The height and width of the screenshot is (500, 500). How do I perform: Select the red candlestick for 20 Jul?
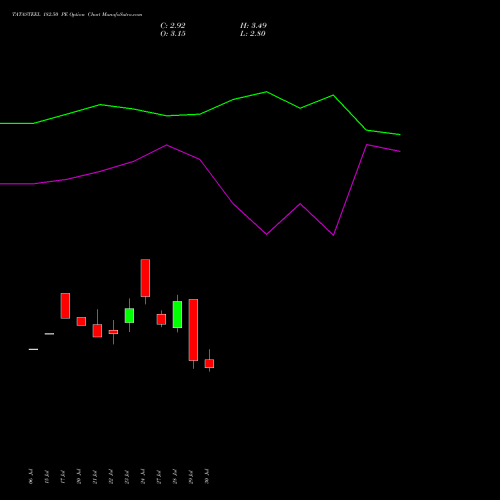point(81,321)
